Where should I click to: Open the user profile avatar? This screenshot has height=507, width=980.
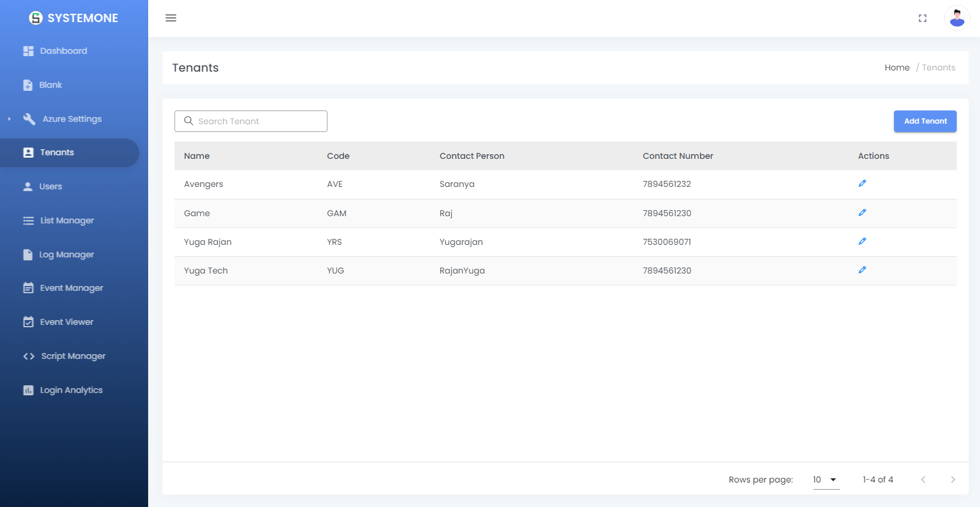(956, 18)
